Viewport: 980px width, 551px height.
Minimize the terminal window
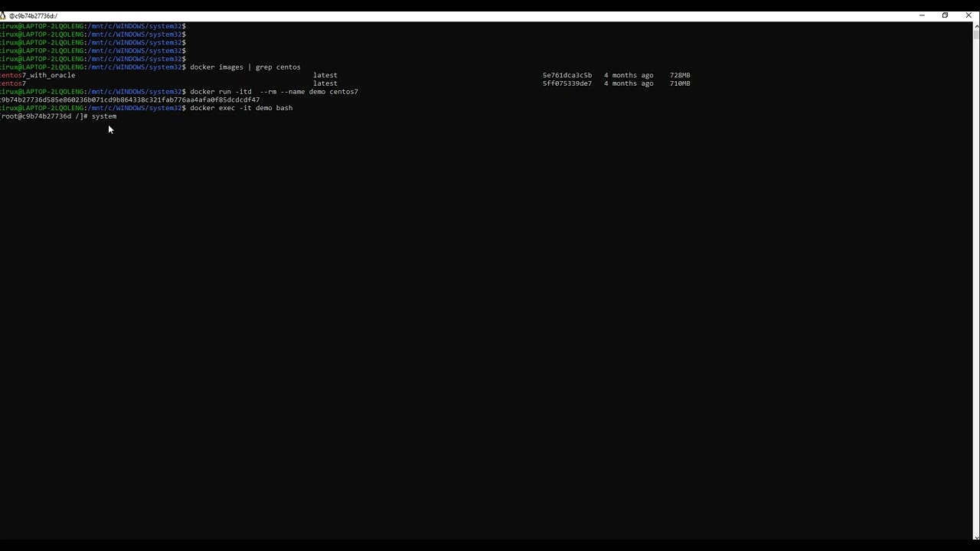(x=922, y=15)
